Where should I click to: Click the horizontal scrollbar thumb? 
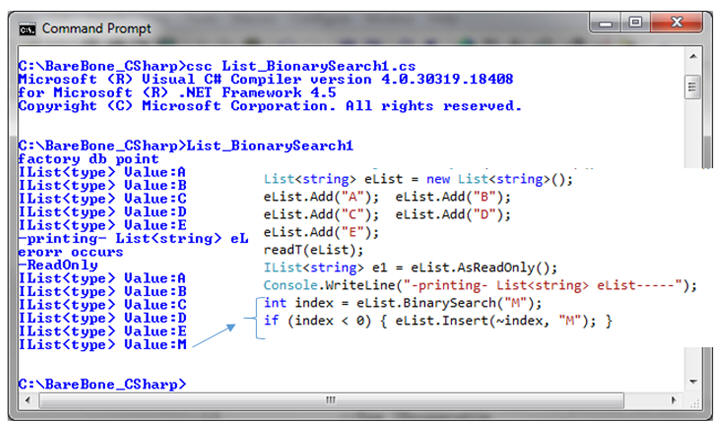pyautogui.click(x=330, y=399)
